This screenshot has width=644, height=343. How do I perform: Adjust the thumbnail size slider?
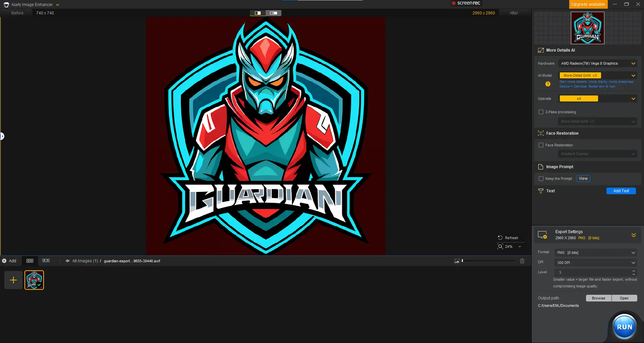click(489, 261)
